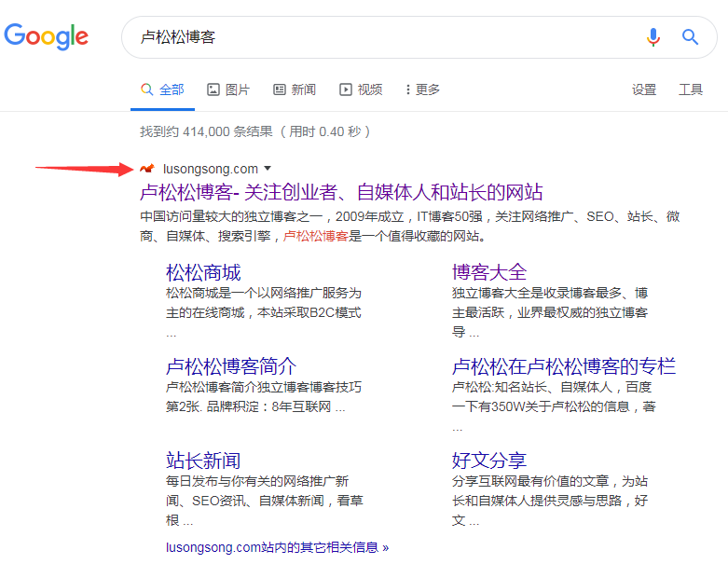Open the 卢松松博客简介 sitelink

[x=231, y=366]
